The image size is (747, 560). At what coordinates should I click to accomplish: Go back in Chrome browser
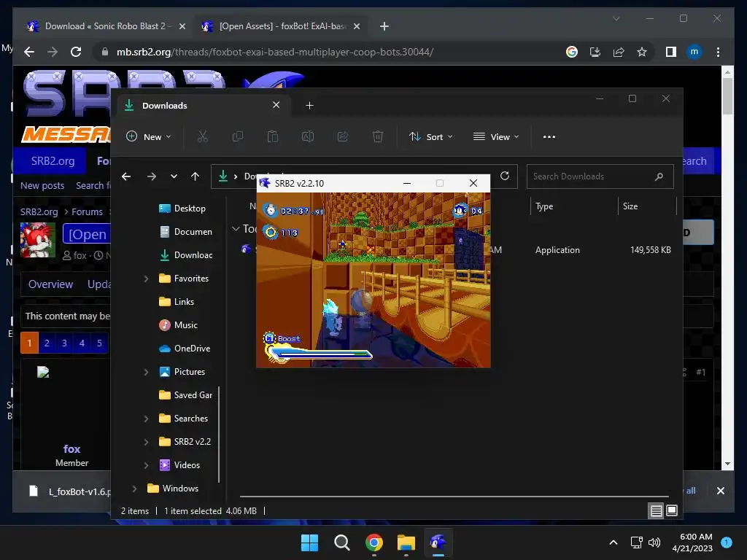pyautogui.click(x=29, y=52)
